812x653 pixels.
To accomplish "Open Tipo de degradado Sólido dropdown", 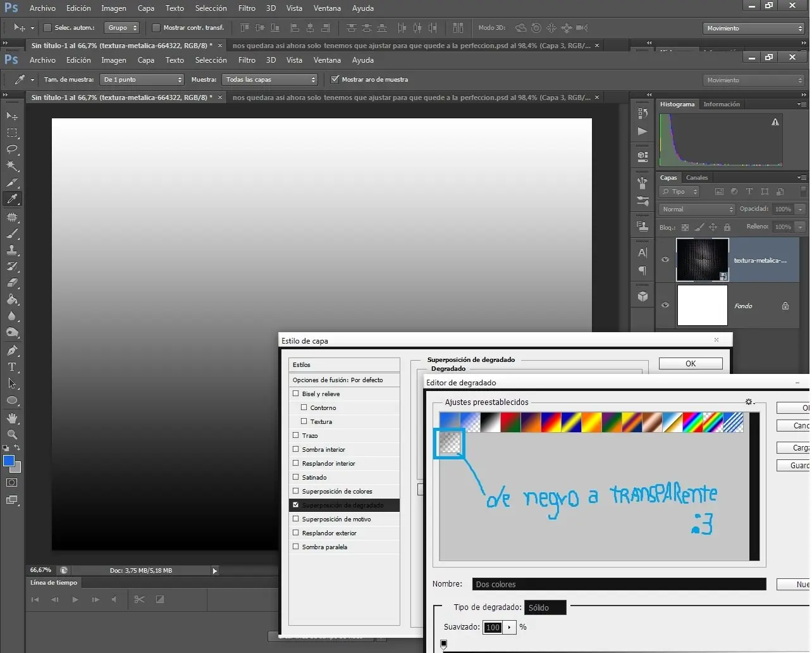I will pyautogui.click(x=545, y=607).
